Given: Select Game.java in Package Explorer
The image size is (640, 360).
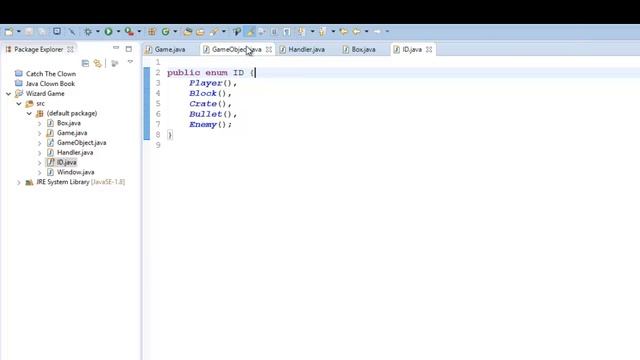Looking at the screenshot, I should coord(72,133).
